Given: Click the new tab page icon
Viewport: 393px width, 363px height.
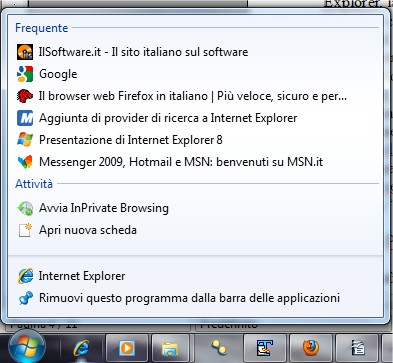Looking at the screenshot, I should click(25, 230).
